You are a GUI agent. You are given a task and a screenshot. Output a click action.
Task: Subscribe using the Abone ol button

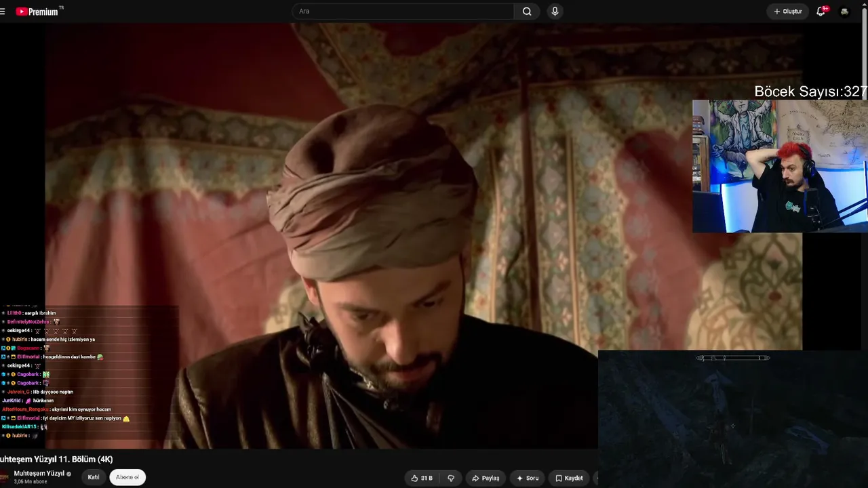(127, 477)
